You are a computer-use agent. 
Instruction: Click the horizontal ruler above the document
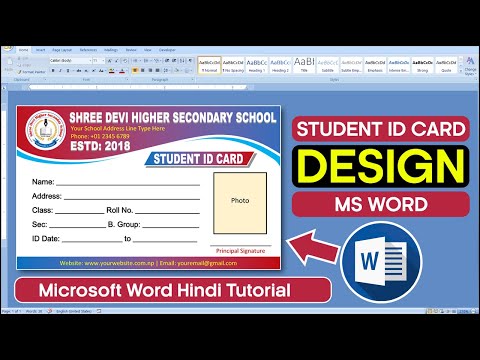point(138,87)
